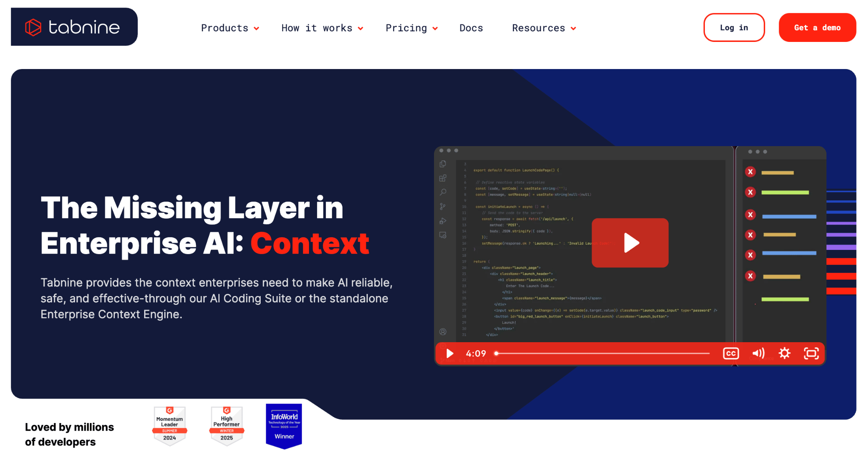The image size is (868, 454).
Task: Enter fullscreen video mode
Action: coord(811,353)
